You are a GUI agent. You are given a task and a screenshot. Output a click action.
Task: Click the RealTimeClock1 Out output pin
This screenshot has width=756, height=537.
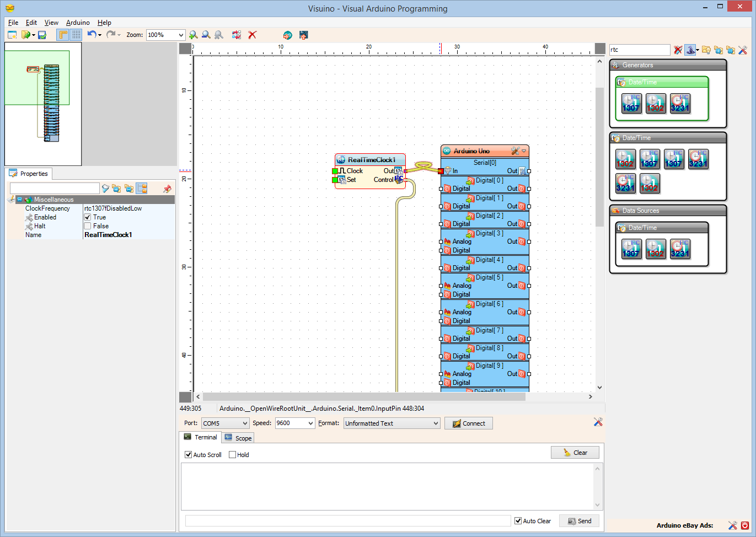coord(405,171)
